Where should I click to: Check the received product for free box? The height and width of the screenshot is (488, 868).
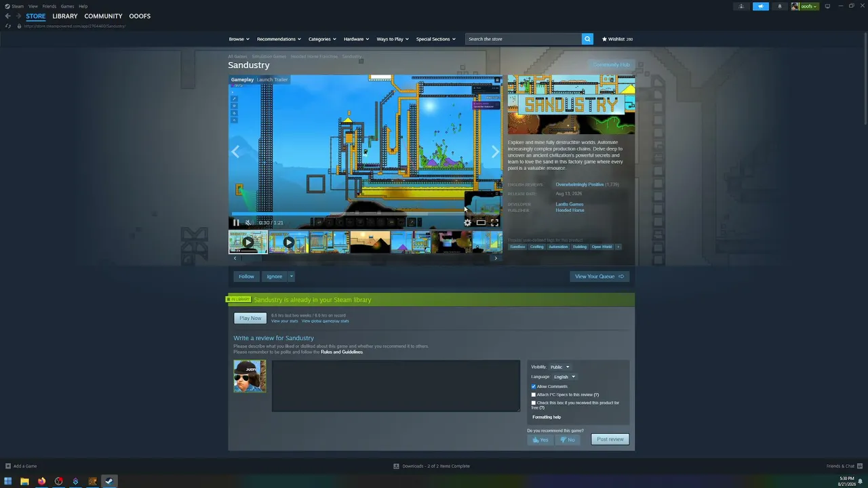pyautogui.click(x=534, y=403)
